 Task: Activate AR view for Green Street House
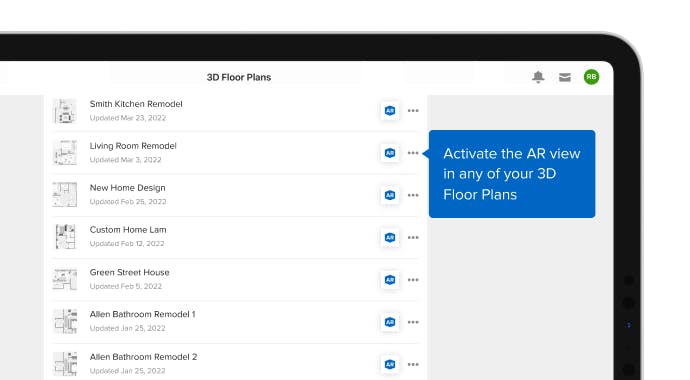[x=390, y=280]
